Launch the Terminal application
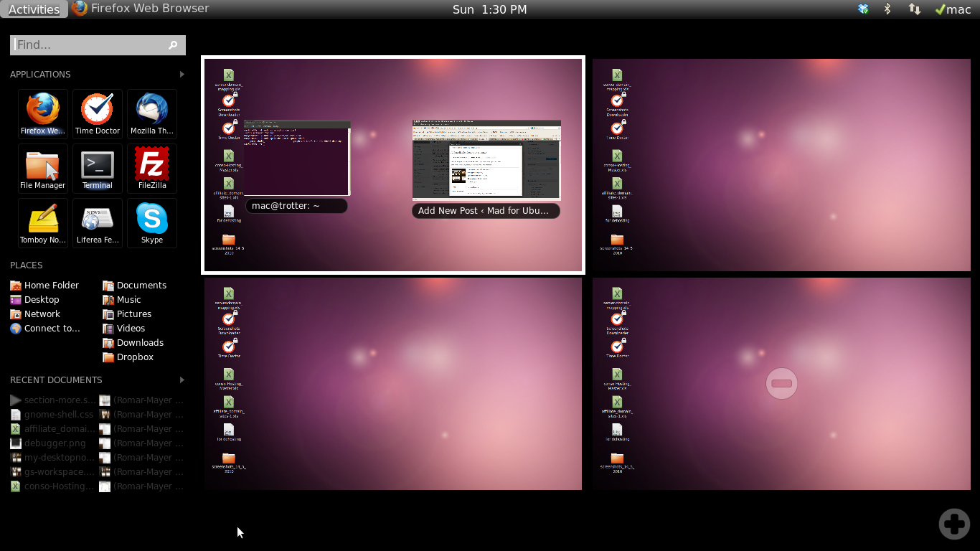 click(98, 167)
